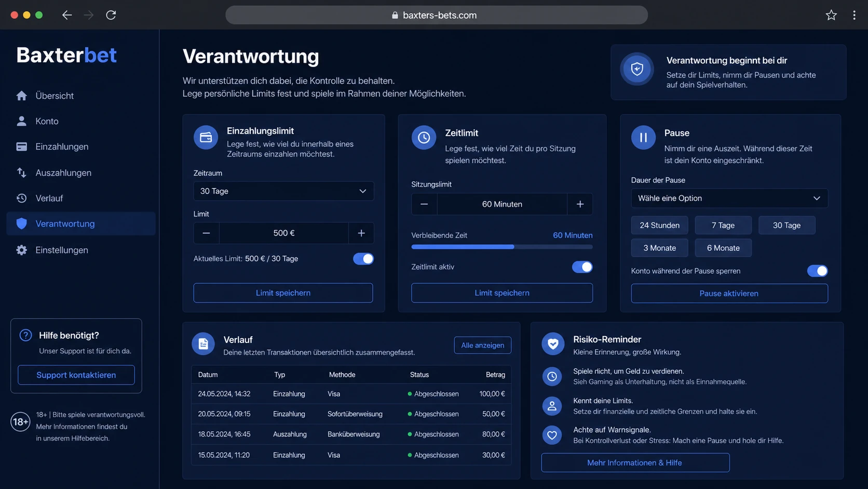Bookmark the page with the star icon
Viewport: 868px width, 489px height.
click(831, 15)
